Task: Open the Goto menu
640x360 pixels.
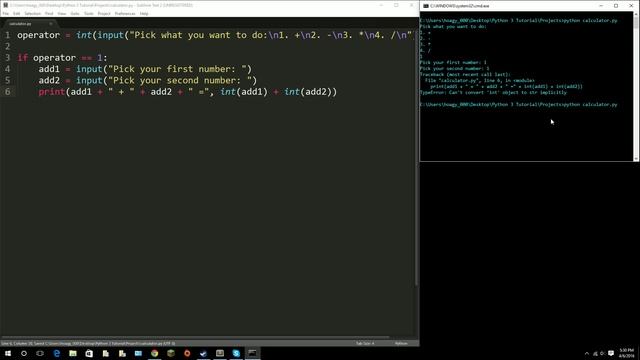Action: pyautogui.click(x=75, y=13)
